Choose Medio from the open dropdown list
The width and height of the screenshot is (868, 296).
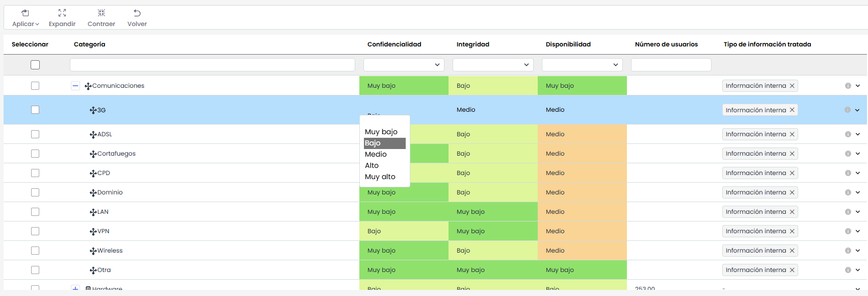coord(376,154)
